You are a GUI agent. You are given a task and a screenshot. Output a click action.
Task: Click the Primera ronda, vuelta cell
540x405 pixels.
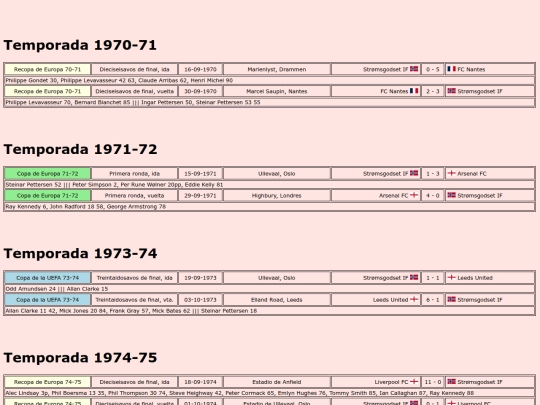click(x=135, y=196)
